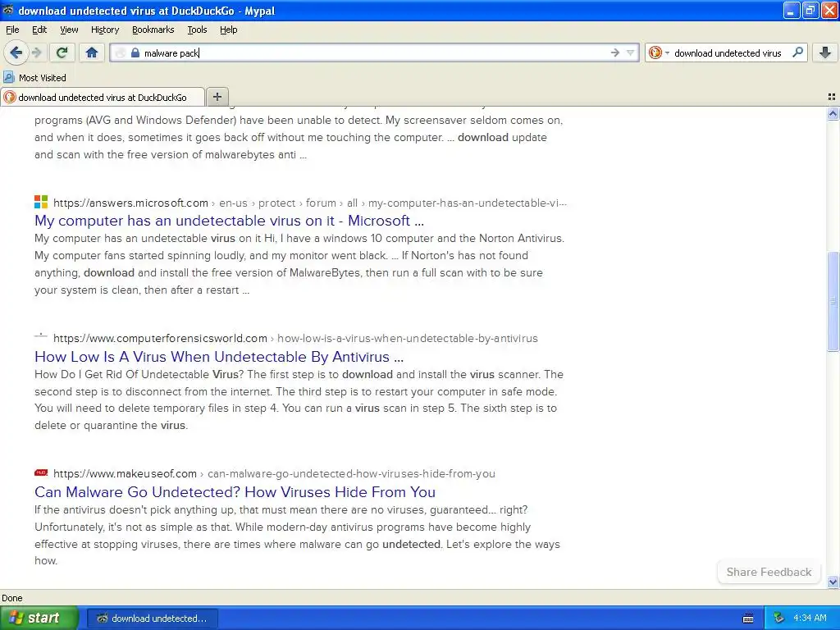Screen dimensions: 840x630
Task: Click the Mypal taskbar button 'download undetected...'
Action: 152,619
